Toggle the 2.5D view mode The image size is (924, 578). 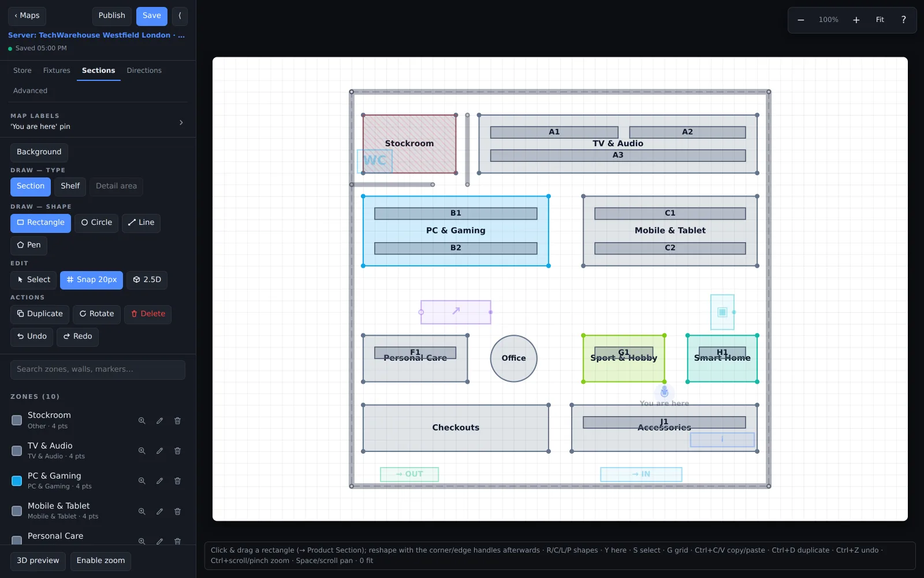coord(147,280)
